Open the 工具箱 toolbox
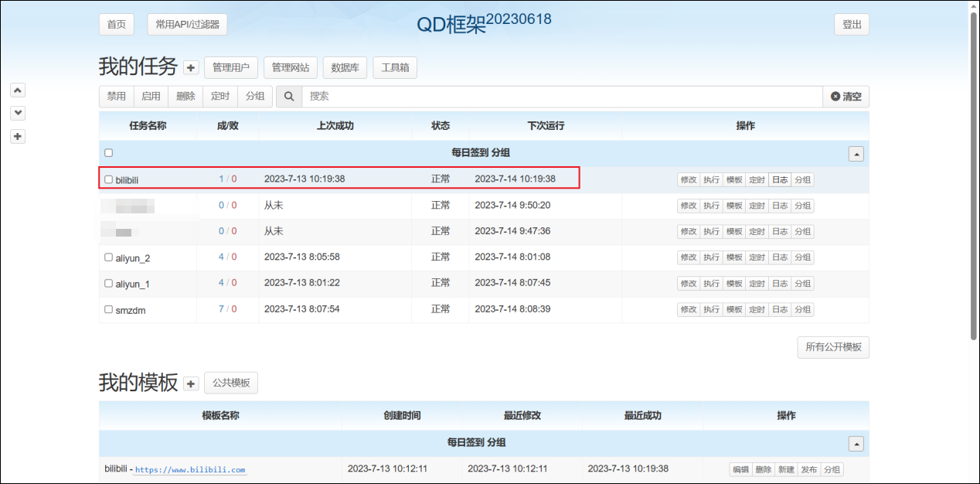The height and width of the screenshot is (484, 980). point(395,68)
